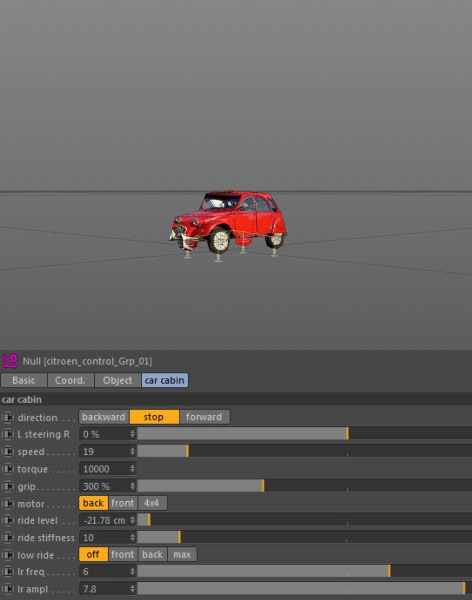Set direction to forward
The height and width of the screenshot is (600, 472).
coord(204,417)
